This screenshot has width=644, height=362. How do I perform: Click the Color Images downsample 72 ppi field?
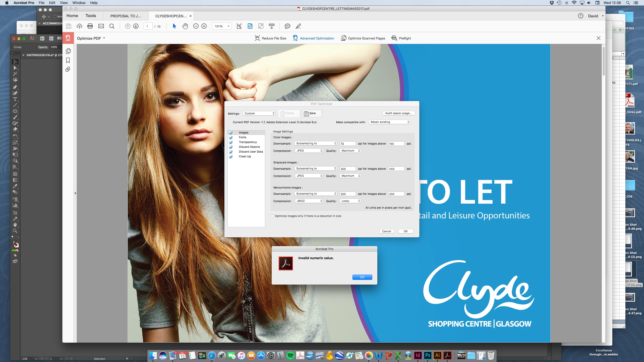coord(347,144)
